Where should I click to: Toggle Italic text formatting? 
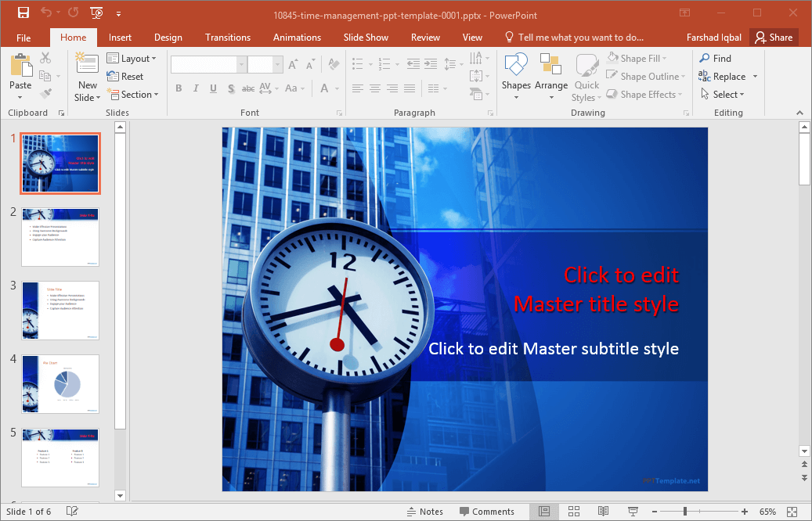point(196,88)
